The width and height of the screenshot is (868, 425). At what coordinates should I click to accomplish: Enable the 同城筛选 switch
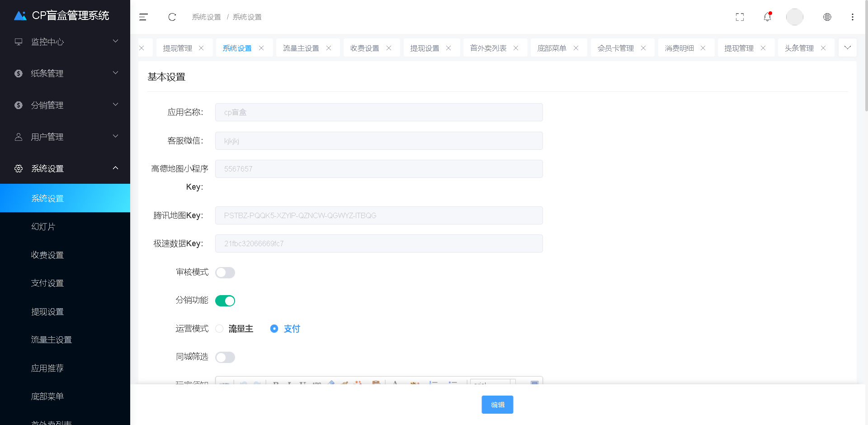tap(225, 358)
